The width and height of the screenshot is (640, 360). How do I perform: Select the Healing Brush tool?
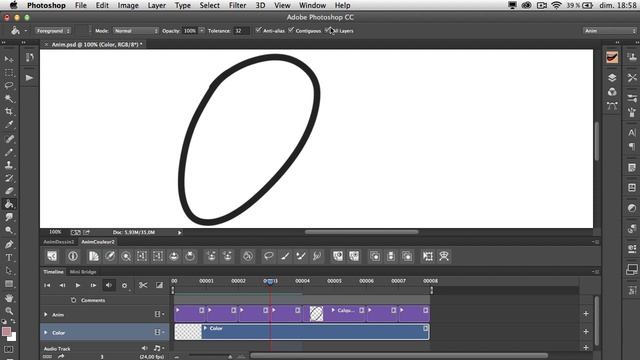[x=9, y=139]
